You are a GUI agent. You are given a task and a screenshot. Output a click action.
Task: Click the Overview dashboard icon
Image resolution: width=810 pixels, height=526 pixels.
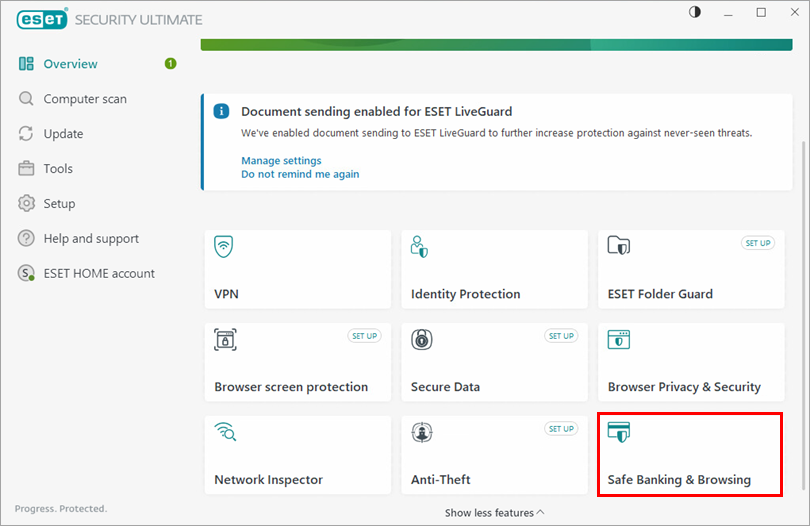coord(26,64)
